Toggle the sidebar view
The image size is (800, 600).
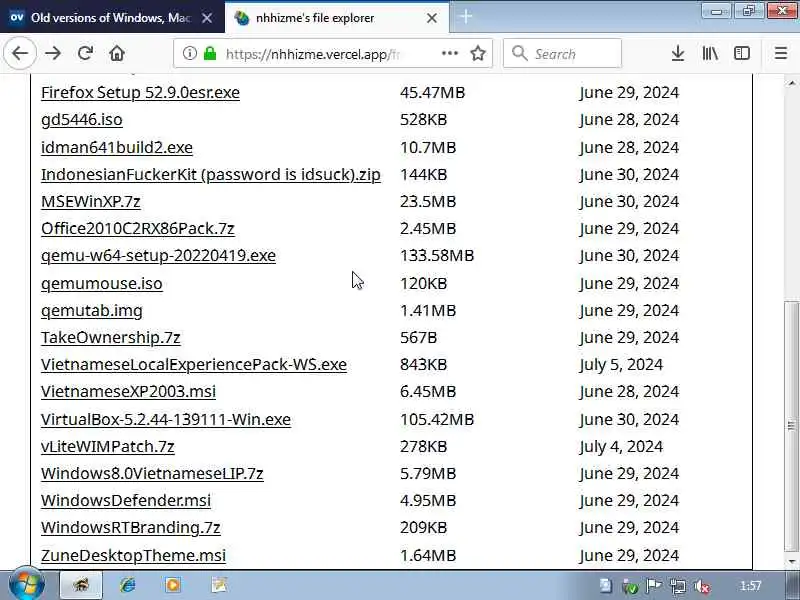741,53
